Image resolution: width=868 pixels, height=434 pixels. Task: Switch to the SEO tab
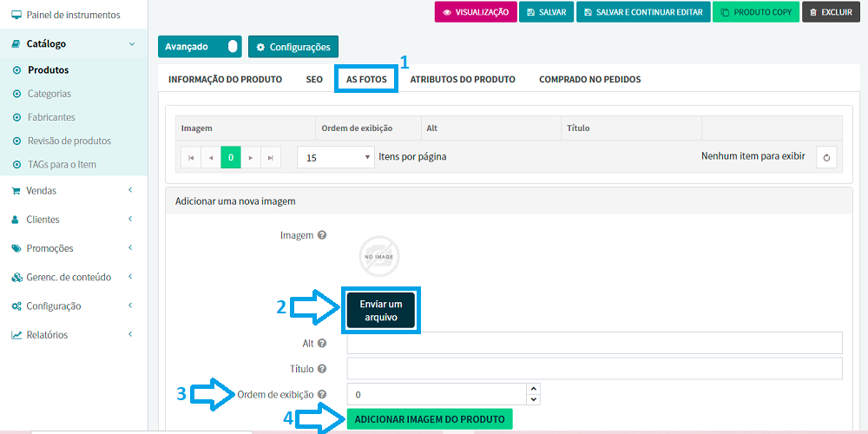point(314,79)
